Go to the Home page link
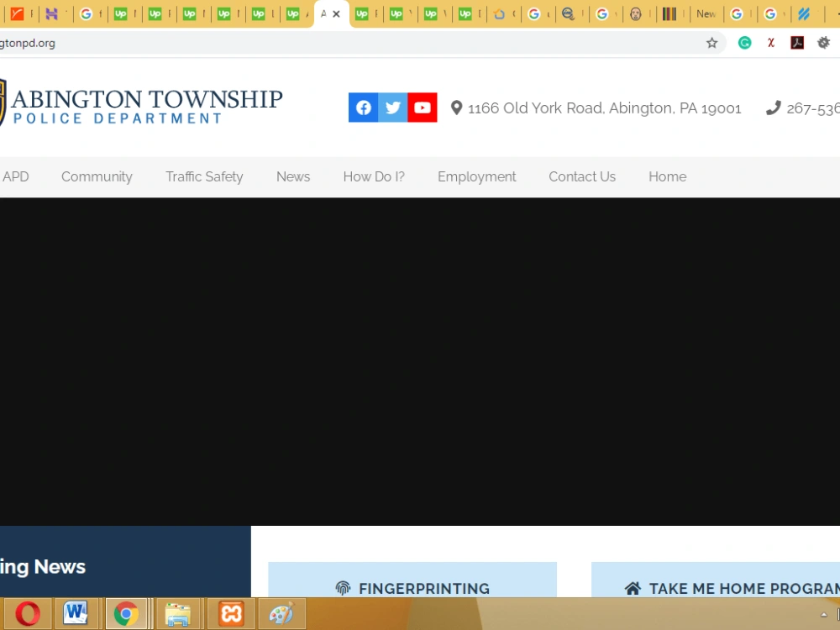The width and height of the screenshot is (840, 630). 668,176
